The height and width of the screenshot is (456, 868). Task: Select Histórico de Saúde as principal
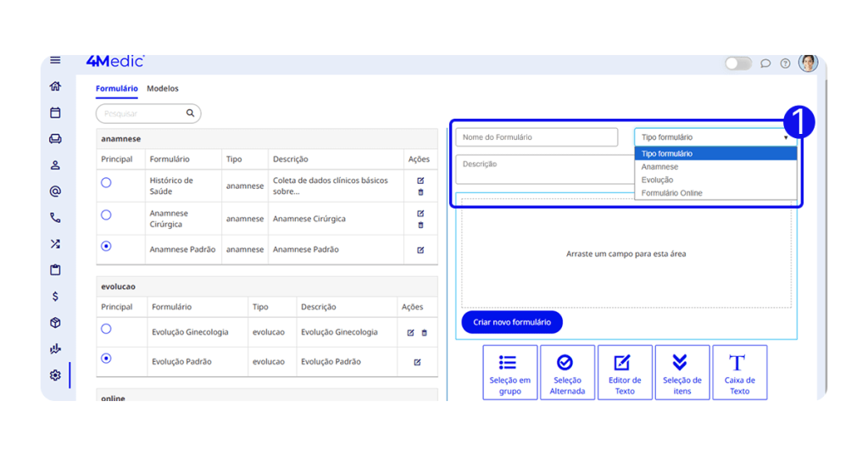(x=106, y=182)
